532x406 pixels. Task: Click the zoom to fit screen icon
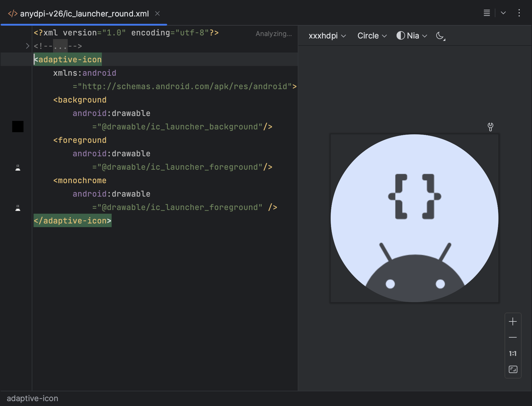click(x=513, y=369)
